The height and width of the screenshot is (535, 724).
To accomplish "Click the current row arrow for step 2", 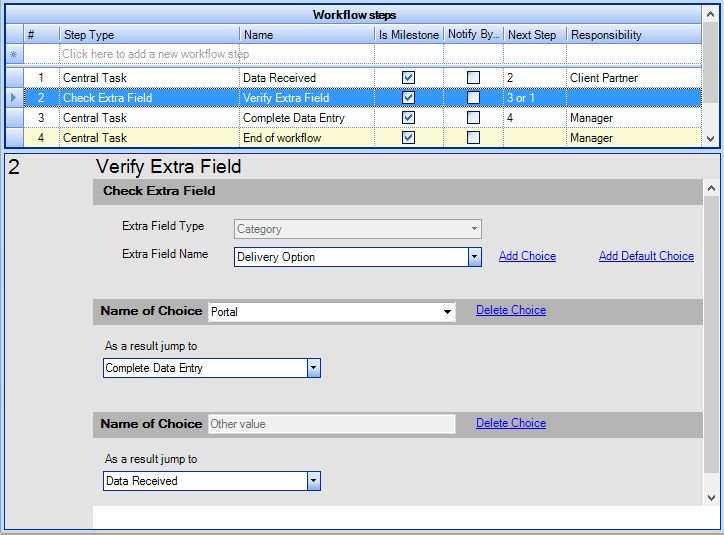I will (x=14, y=97).
